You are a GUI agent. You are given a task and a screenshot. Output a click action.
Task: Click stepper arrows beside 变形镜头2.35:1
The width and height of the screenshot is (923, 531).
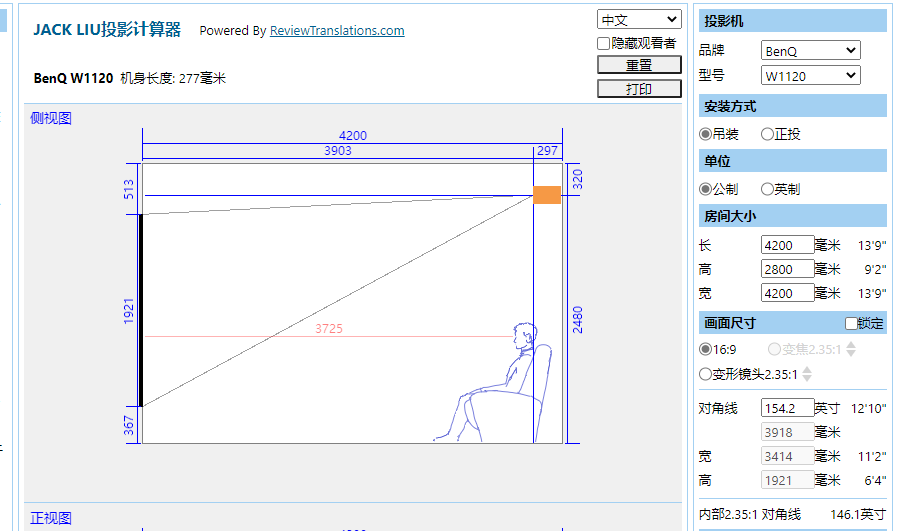(x=807, y=374)
